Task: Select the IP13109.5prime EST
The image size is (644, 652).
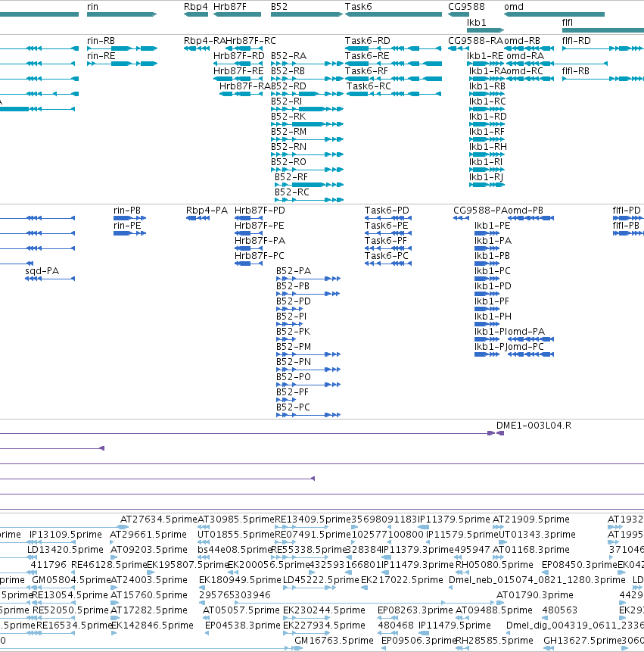Action: [50, 542]
